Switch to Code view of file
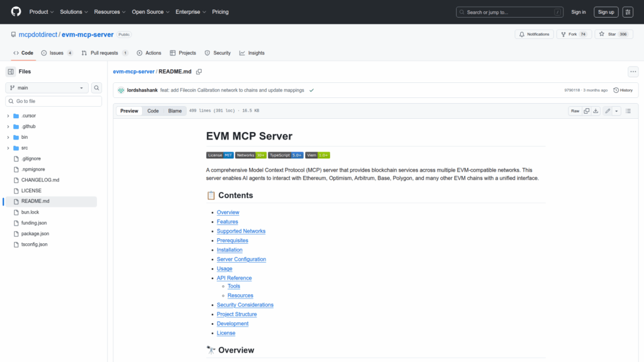The height and width of the screenshot is (362, 644). [153, 111]
